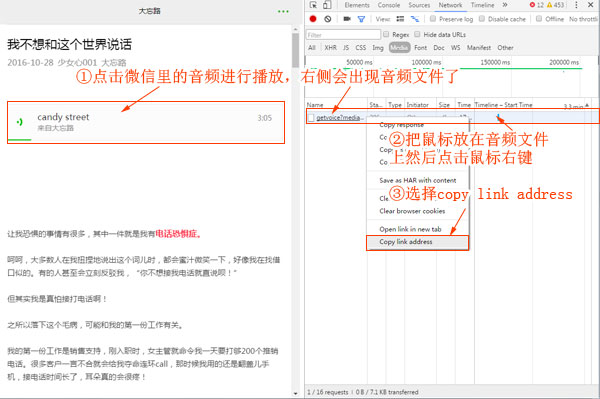Viewport: 600px width, 399px height.
Task: Click the Filter text input
Action: tap(343, 35)
